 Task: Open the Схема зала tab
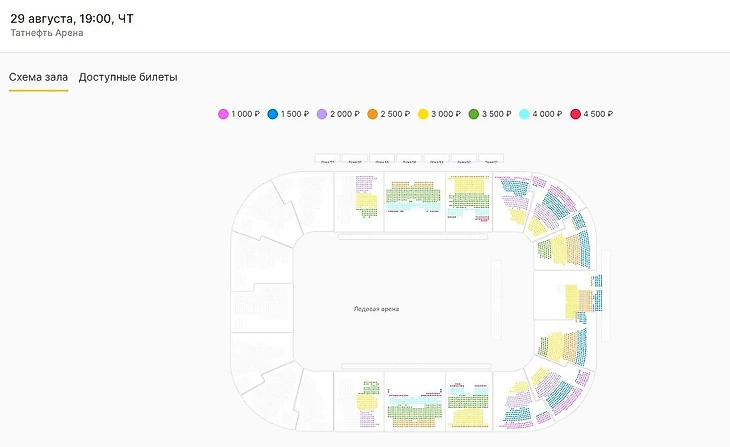(38, 77)
